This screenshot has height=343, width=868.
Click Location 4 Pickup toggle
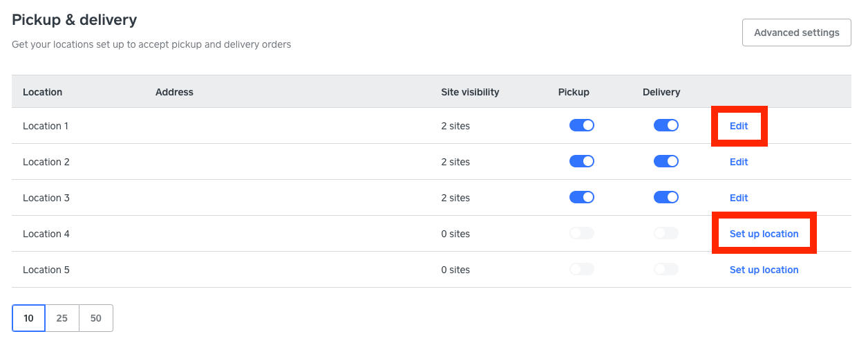pyautogui.click(x=582, y=234)
